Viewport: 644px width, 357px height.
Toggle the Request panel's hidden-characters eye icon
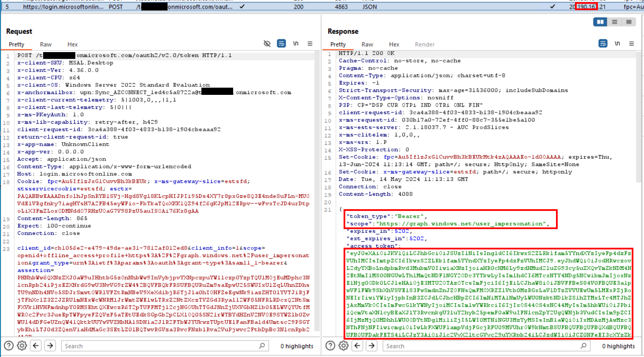[x=267, y=44]
